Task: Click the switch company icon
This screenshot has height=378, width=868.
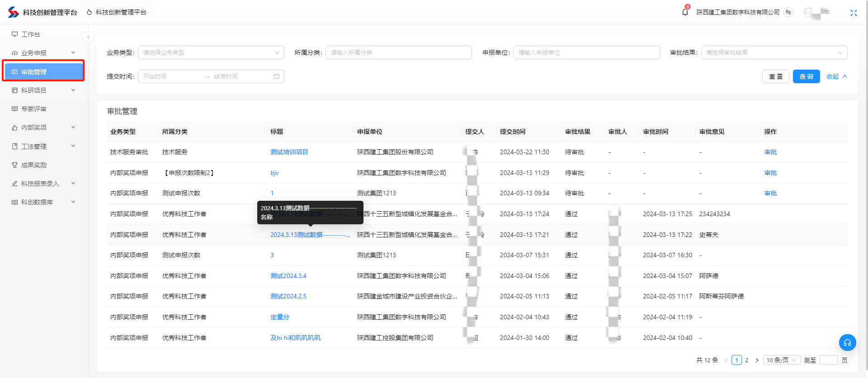Action: pos(788,12)
